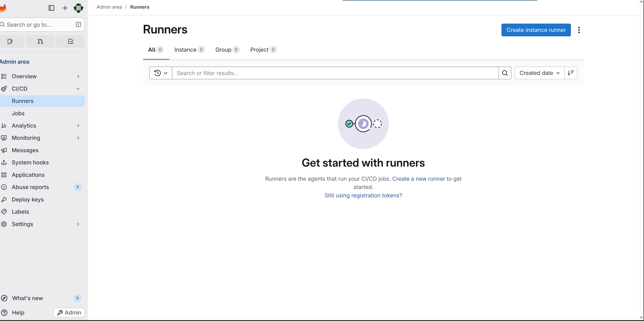This screenshot has width=644, height=321.
Task: Select the to-do list checkmark icon
Action: pyautogui.click(x=70, y=41)
